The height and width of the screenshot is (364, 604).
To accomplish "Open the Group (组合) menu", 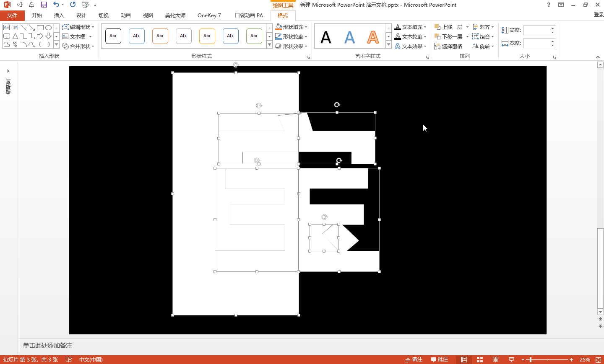I will pos(483,36).
